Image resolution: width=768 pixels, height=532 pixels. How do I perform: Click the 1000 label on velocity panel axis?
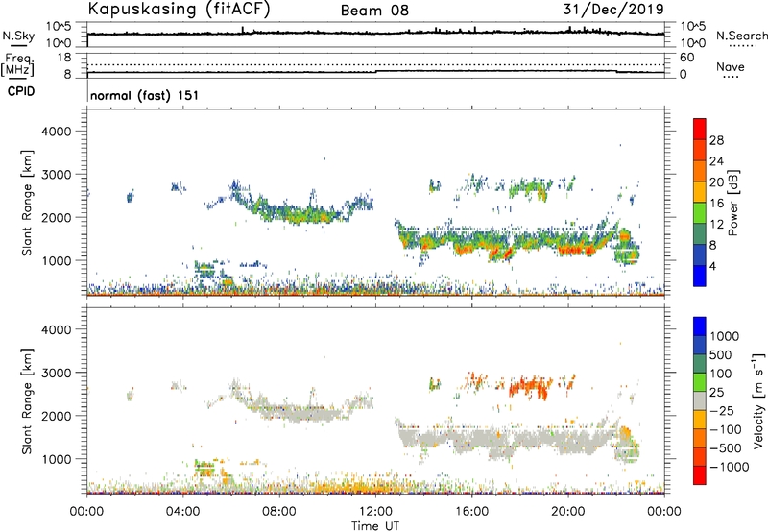pyautogui.click(x=57, y=459)
